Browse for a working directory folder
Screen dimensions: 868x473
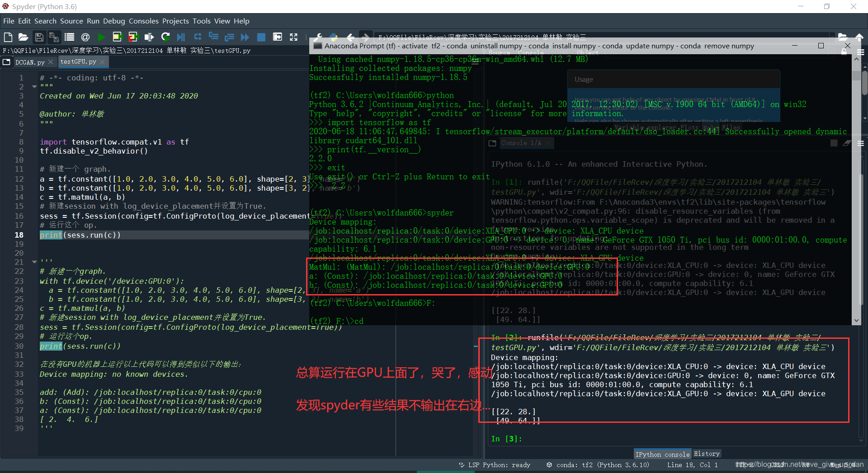tap(842, 37)
